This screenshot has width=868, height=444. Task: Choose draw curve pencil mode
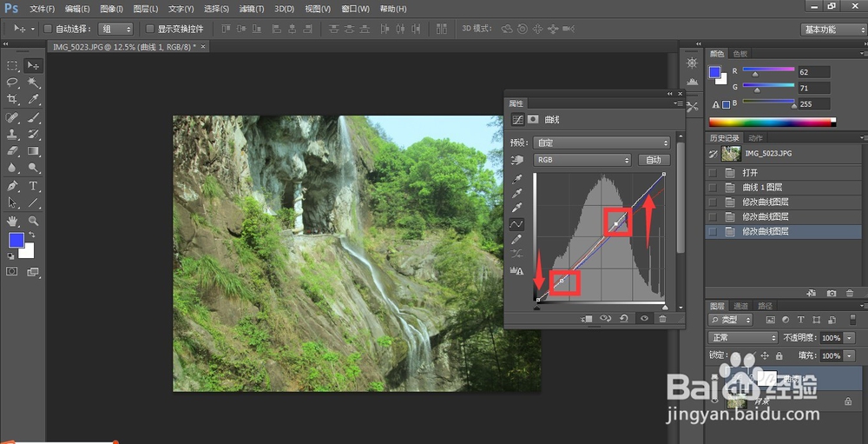coord(517,239)
